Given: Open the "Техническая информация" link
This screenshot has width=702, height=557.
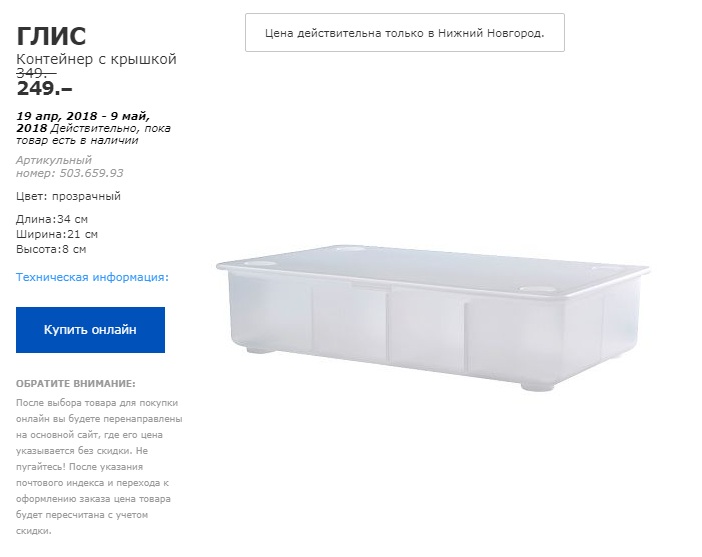Looking at the screenshot, I should (93, 277).
